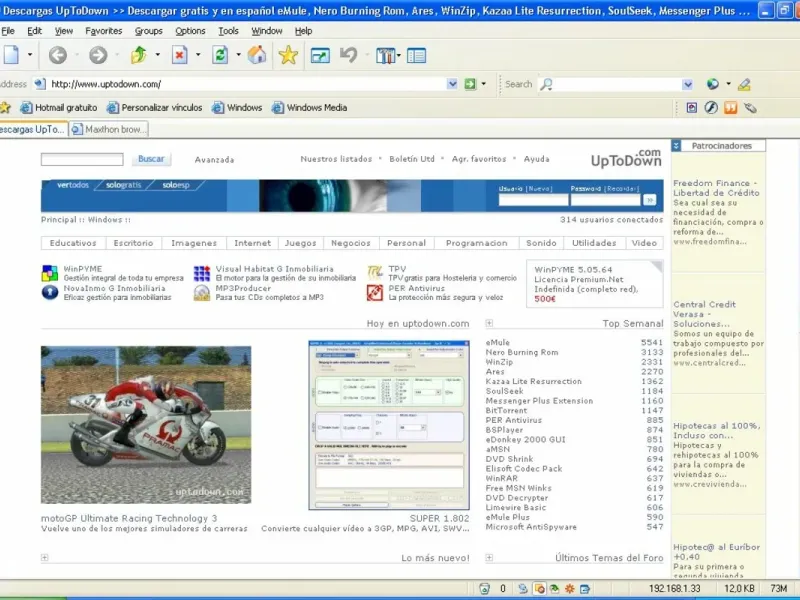Open the File menu
The width and height of the screenshot is (800, 600).
coord(8,31)
